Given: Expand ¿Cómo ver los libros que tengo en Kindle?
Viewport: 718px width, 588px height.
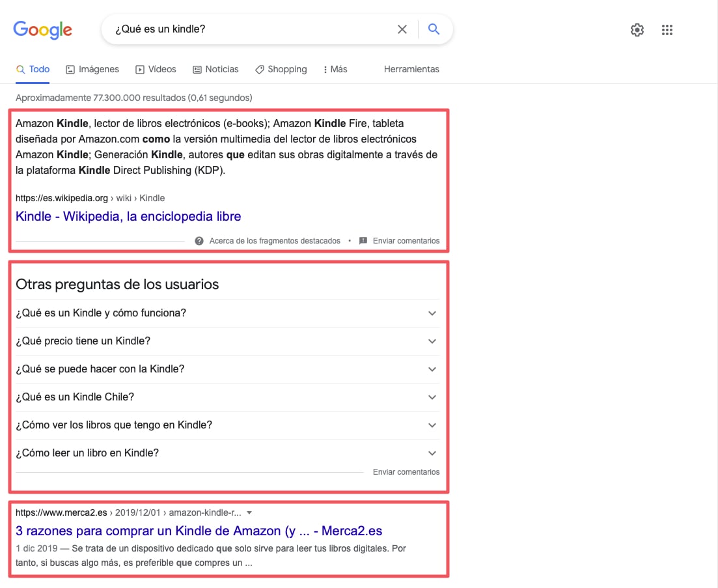Looking at the screenshot, I should [x=228, y=425].
